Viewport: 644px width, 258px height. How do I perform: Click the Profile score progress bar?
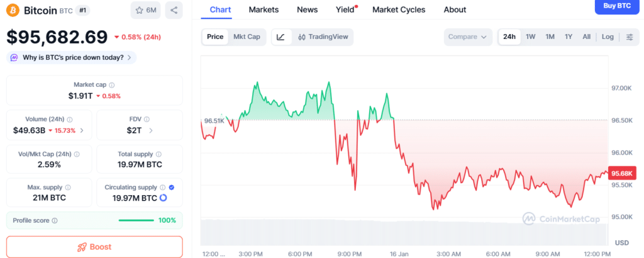(136, 221)
